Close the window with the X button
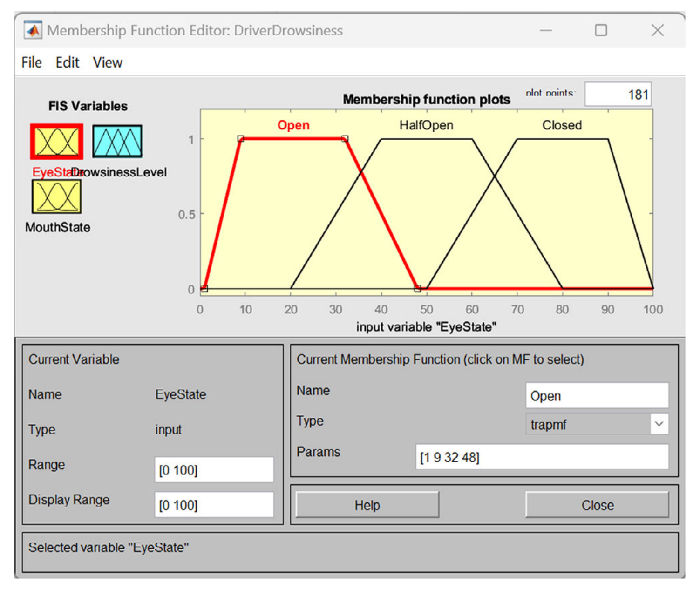 (x=658, y=31)
